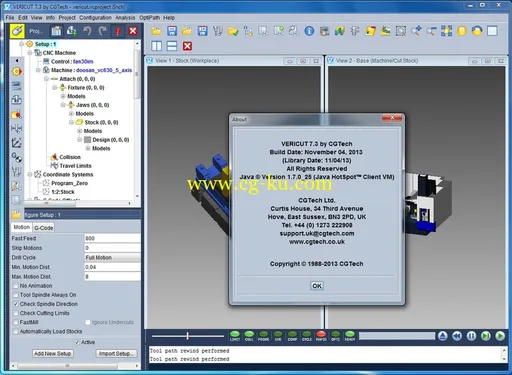Viewport: 512px width, 375px height.
Task: Collapse the Coordinate Systems node
Action: [30, 174]
